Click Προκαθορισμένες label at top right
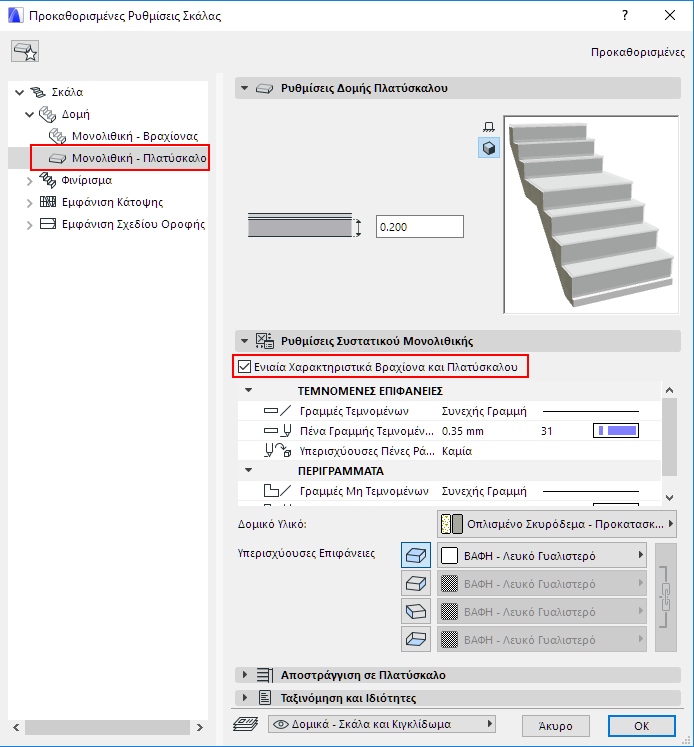The height and width of the screenshot is (747, 694). (x=638, y=52)
